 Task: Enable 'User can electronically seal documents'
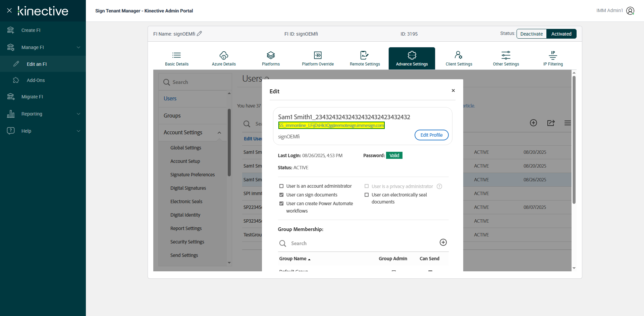coord(367,195)
